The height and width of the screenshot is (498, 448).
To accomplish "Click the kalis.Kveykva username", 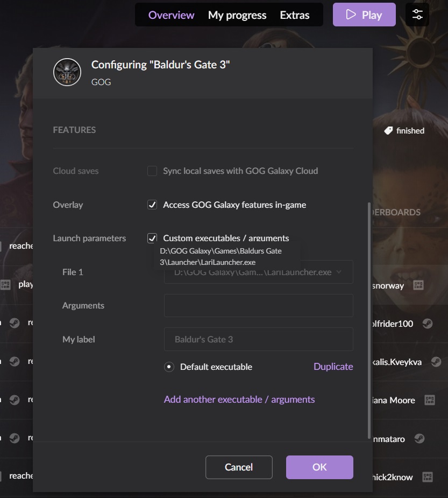I will pyautogui.click(x=397, y=362).
